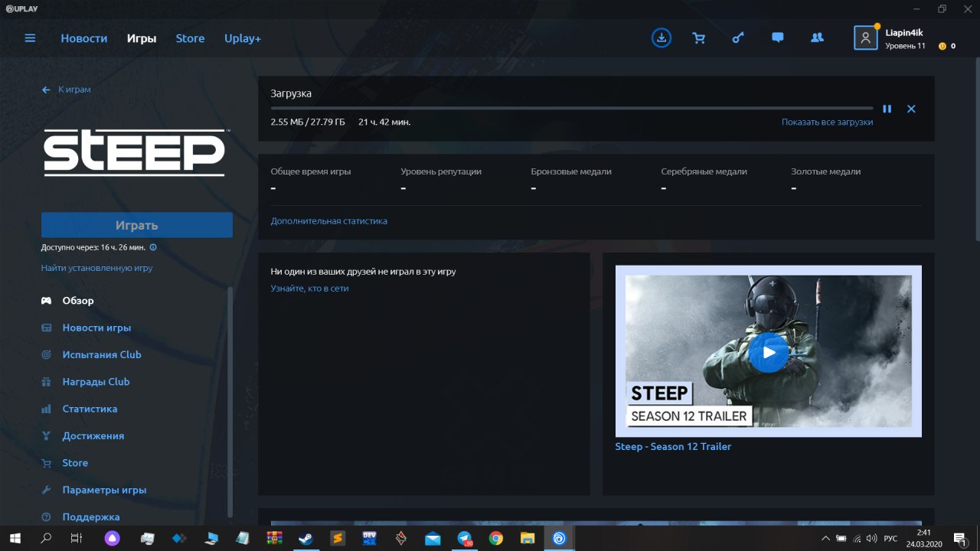Open the Action Center notifications
980x551 pixels.
(x=960, y=539)
